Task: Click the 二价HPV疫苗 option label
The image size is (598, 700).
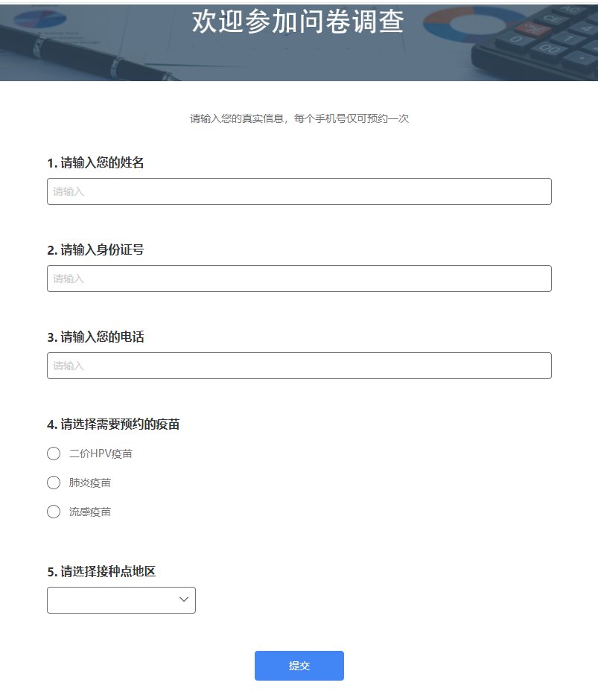Action: coord(101,454)
